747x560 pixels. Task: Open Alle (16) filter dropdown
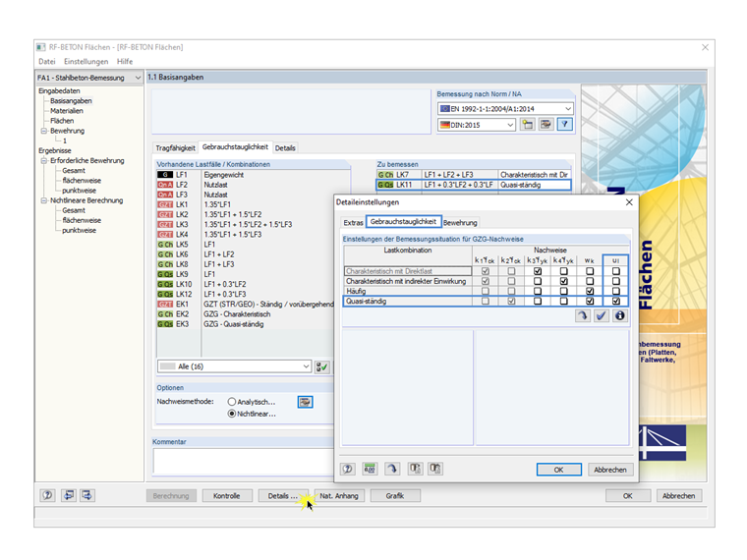pos(307,366)
